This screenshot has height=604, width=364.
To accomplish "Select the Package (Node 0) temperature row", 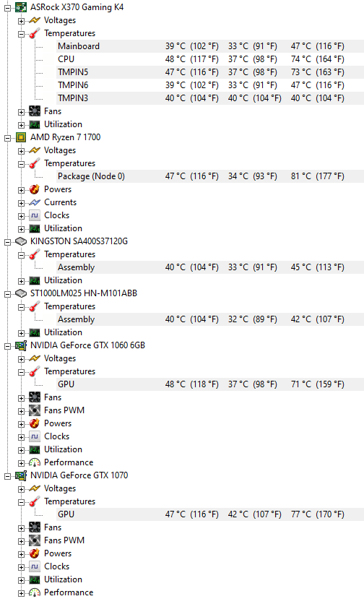I will point(210,176).
